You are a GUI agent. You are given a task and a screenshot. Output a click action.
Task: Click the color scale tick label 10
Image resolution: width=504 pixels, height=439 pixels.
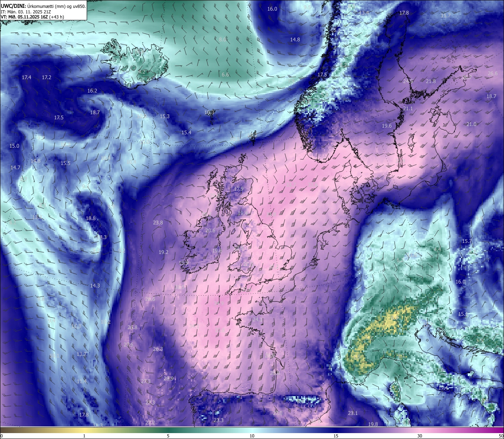[x=252, y=436]
